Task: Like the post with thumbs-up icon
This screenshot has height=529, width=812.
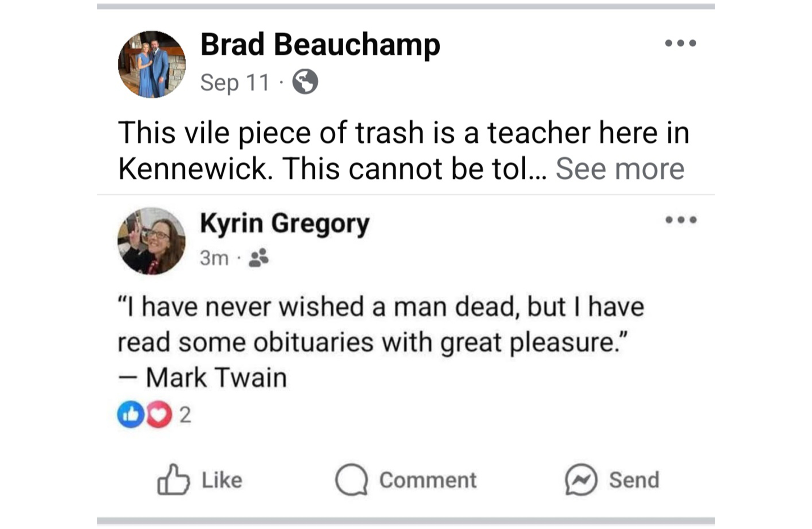Action: click(x=174, y=480)
